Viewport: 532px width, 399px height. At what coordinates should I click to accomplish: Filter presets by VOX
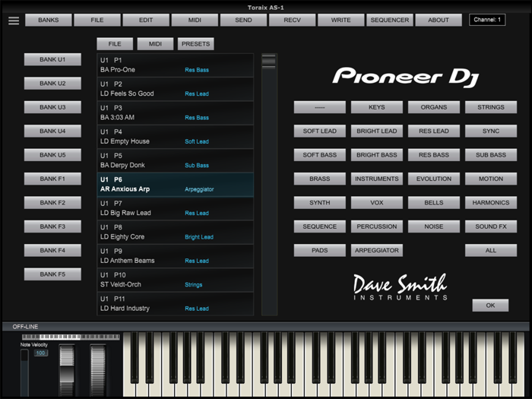click(377, 203)
